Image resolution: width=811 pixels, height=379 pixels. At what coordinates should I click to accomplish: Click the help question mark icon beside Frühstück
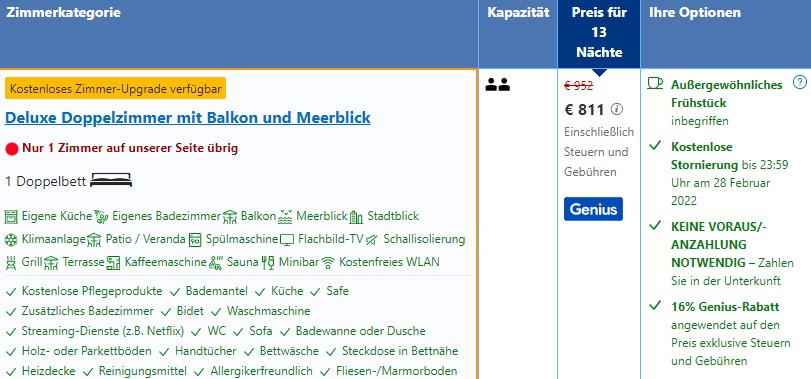click(x=800, y=83)
